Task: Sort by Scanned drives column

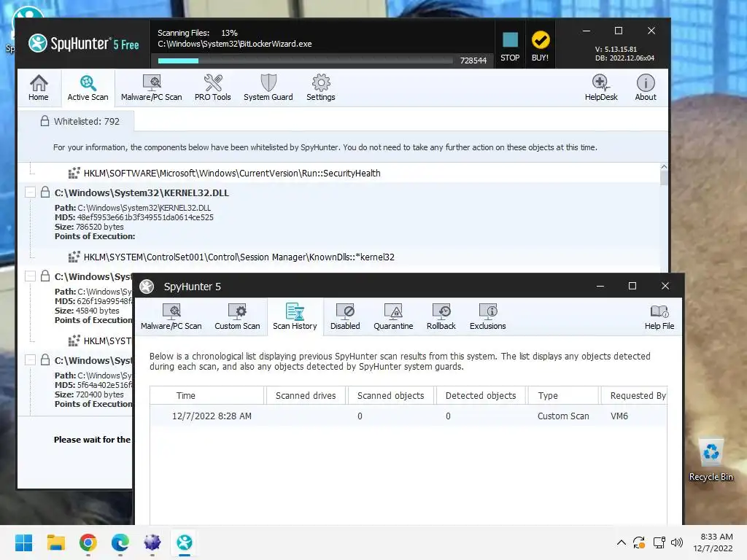Action: (306, 396)
